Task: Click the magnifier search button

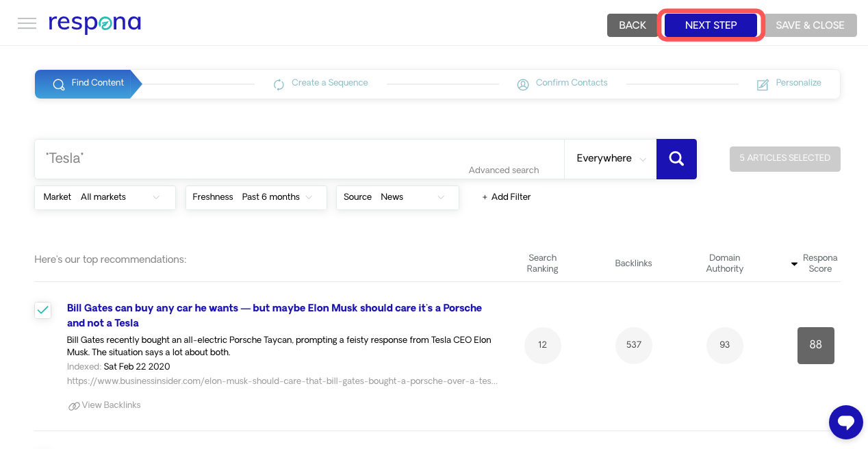Action: pyautogui.click(x=676, y=159)
